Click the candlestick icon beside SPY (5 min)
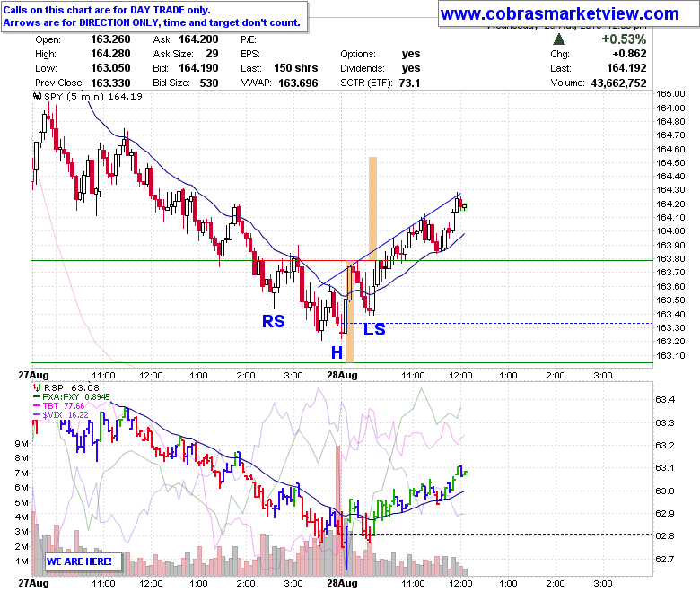The image size is (700, 591). [38, 96]
